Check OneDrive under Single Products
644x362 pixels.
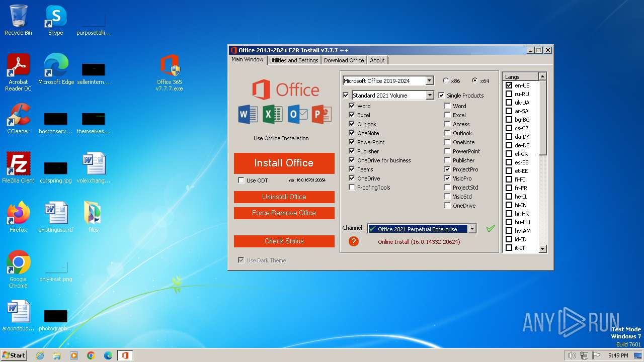(447, 206)
